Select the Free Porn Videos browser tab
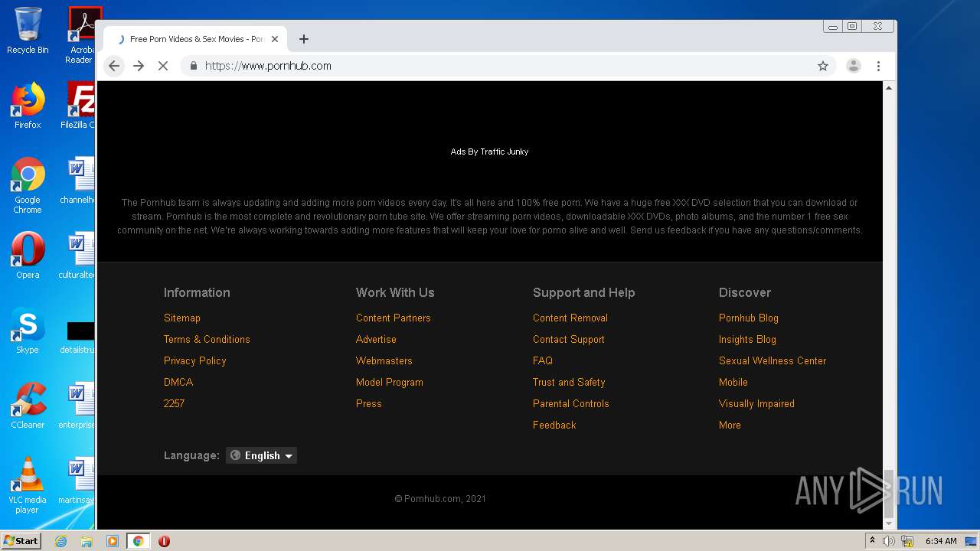This screenshot has width=980, height=551. 195,39
